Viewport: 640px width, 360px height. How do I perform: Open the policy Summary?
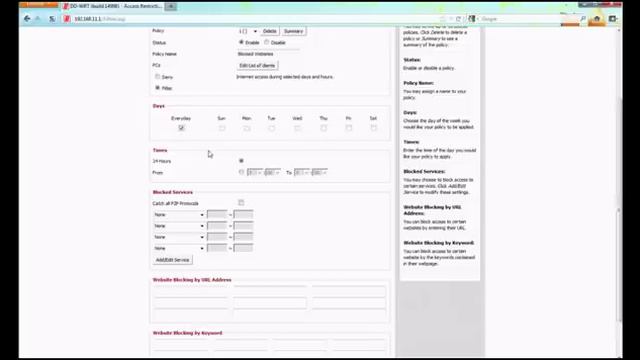point(293,31)
